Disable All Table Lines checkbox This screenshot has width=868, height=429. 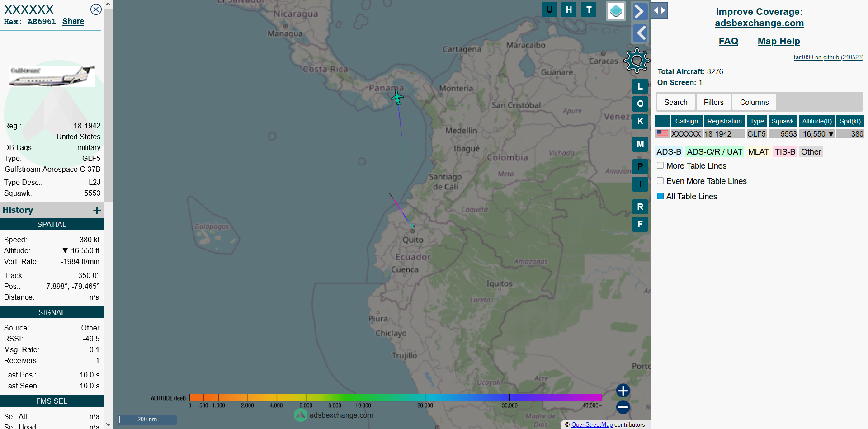click(x=660, y=196)
